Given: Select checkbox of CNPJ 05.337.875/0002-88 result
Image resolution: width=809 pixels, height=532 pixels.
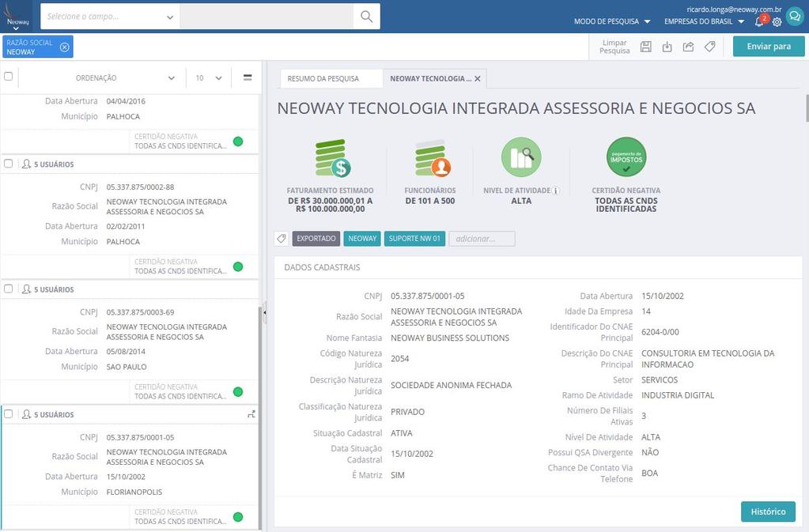Looking at the screenshot, I should tap(9, 164).
